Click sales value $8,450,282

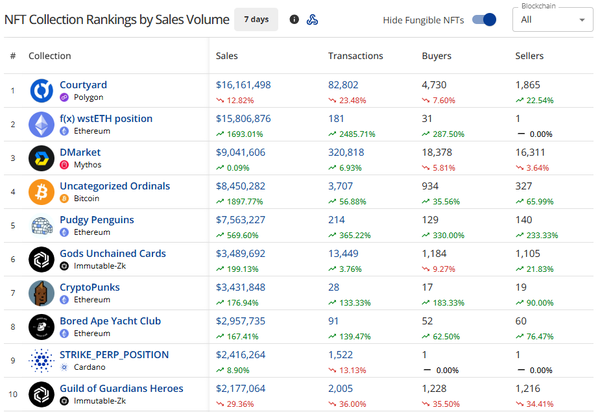[240, 186]
